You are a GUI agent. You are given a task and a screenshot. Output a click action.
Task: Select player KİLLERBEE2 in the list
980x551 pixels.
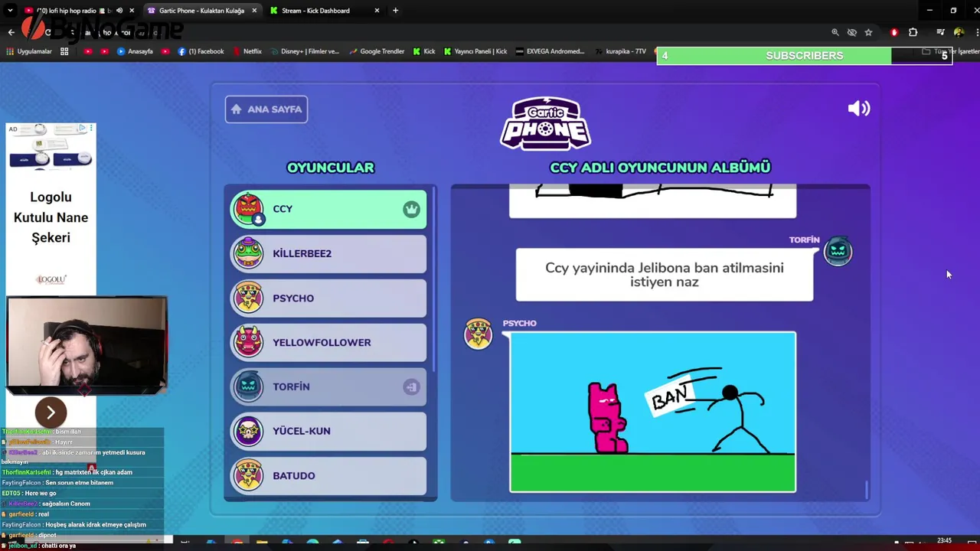coord(328,253)
